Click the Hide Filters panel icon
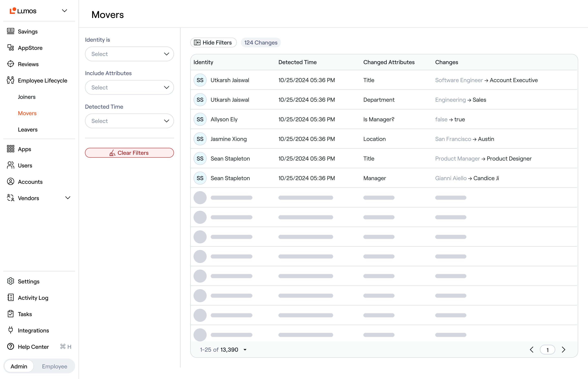Viewport: 588px width, 379px height. [197, 42]
